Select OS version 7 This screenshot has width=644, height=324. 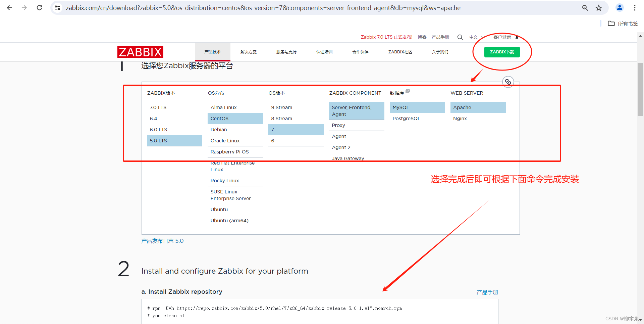tap(296, 130)
